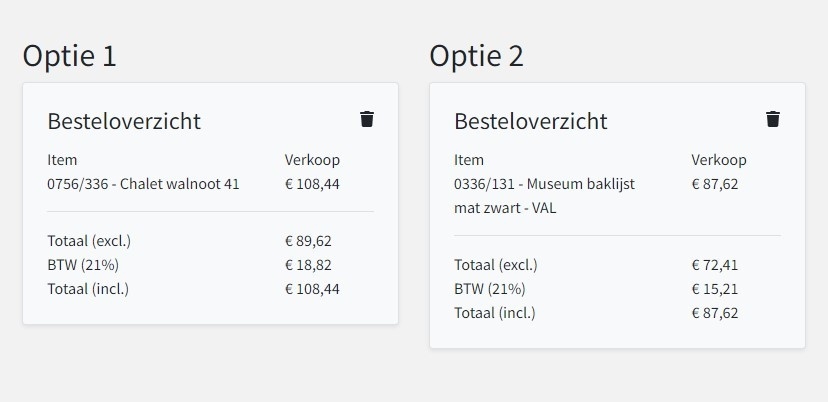This screenshot has width=828, height=402.
Task: Click the € 15,21 BTW amount
Action: tap(715, 289)
